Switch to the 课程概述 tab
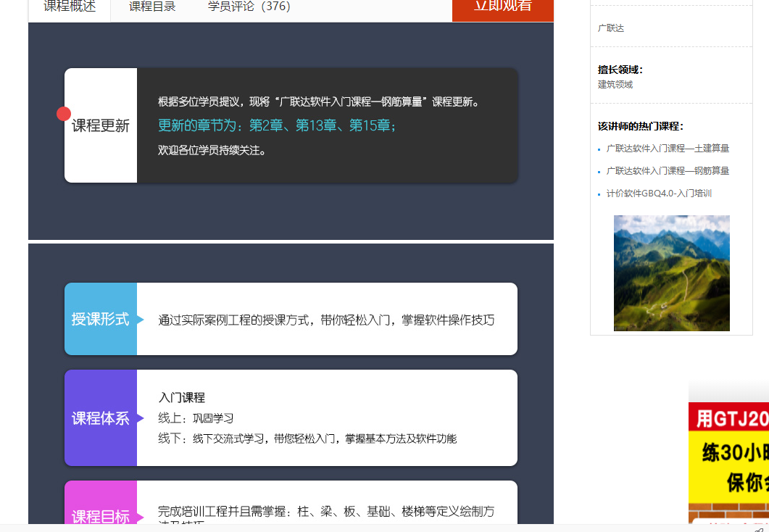 tap(69, 8)
